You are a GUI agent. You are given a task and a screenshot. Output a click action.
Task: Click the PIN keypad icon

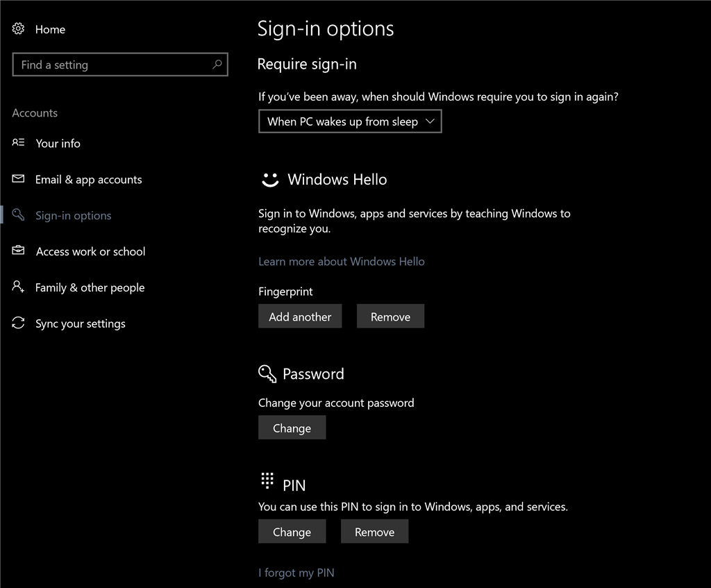coord(267,480)
